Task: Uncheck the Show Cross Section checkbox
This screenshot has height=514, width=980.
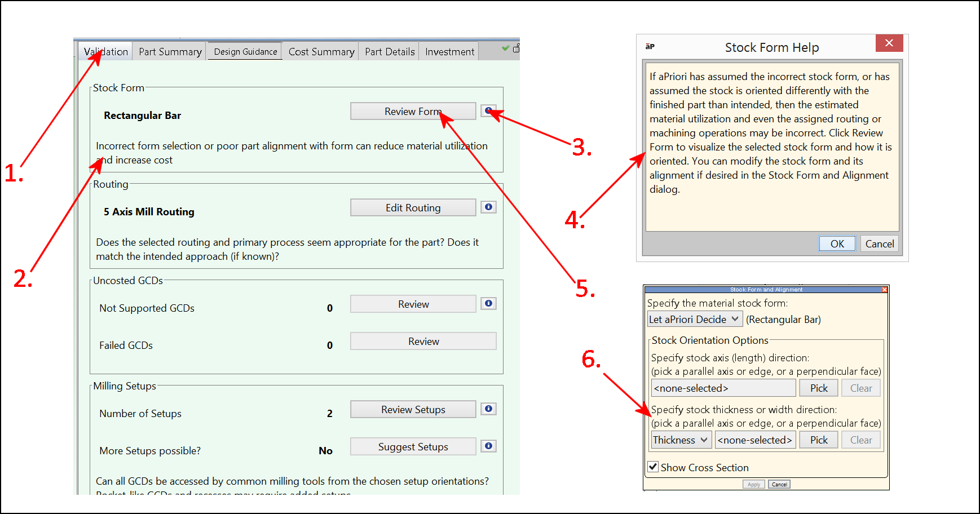Action: coord(653,467)
